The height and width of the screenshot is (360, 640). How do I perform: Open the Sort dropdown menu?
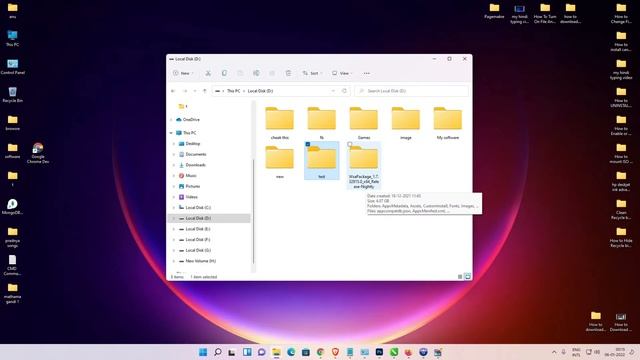coord(312,73)
